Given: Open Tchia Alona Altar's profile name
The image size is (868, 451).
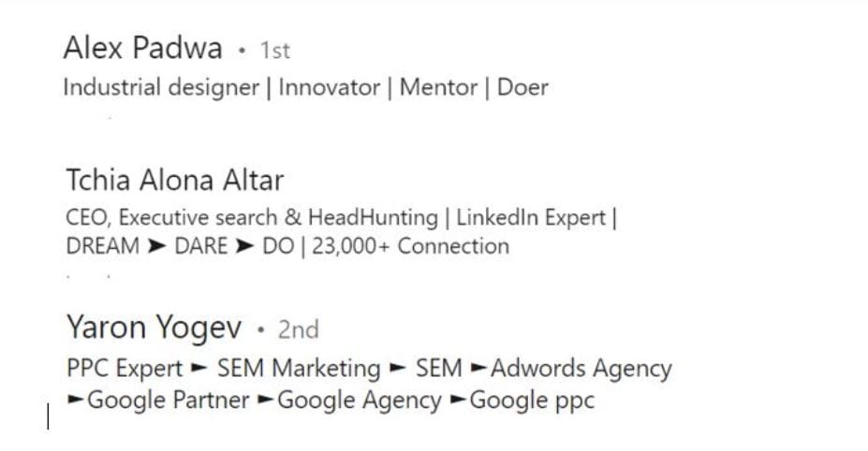Looking at the screenshot, I should [x=175, y=180].
